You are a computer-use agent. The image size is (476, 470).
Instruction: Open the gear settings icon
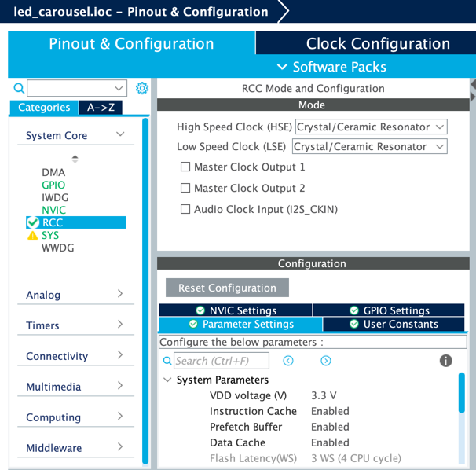pyautogui.click(x=142, y=88)
